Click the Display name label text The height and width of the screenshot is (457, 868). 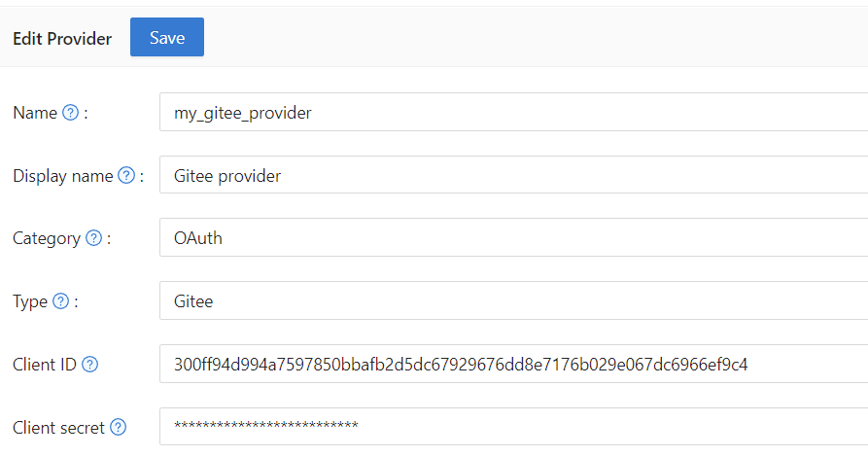(x=63, y=176)
